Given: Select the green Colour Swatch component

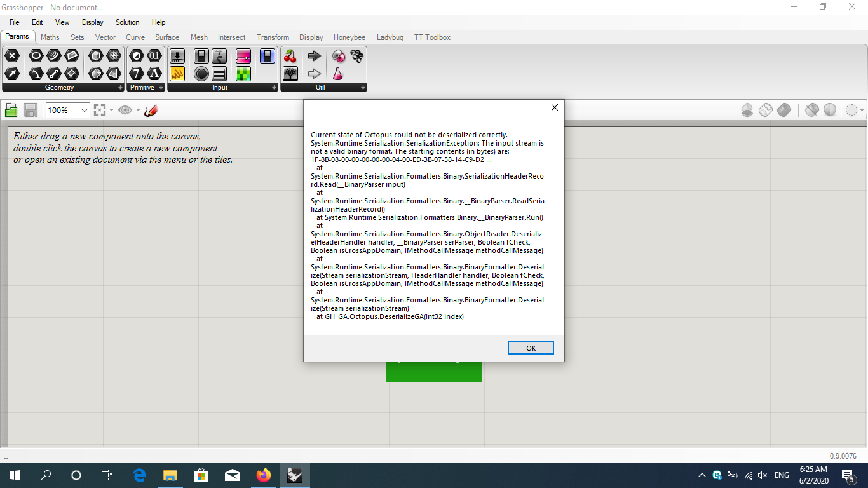Looking at the screenshot, I should [243, 74].
